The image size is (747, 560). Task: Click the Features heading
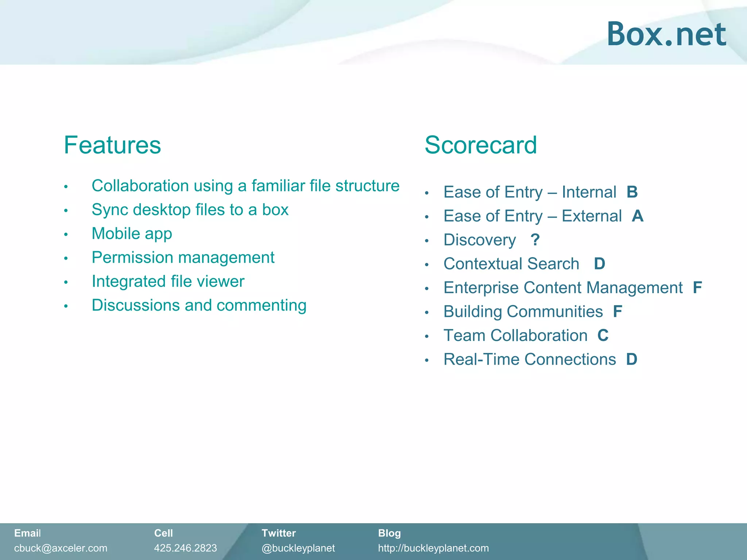pos(112,145)
